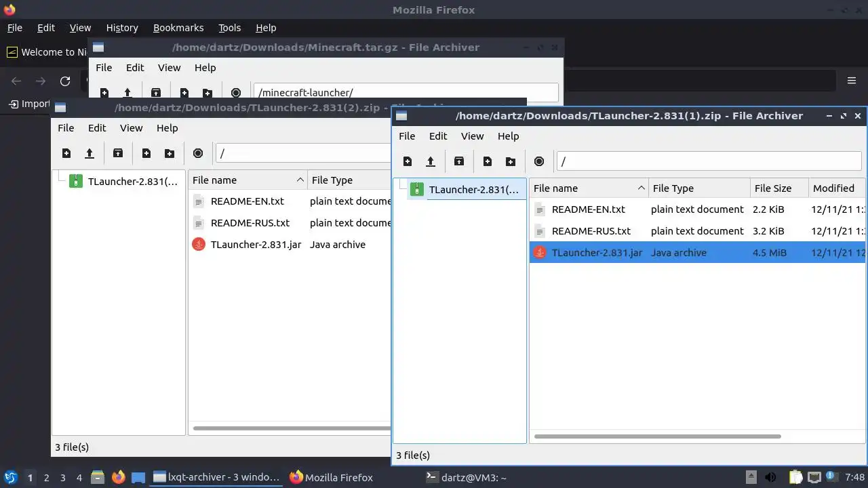Viewport: 868px width, 488px height.
Task: Switch to dartz@VM3 terminal taskbar button
Action: (x=466, y=477)
